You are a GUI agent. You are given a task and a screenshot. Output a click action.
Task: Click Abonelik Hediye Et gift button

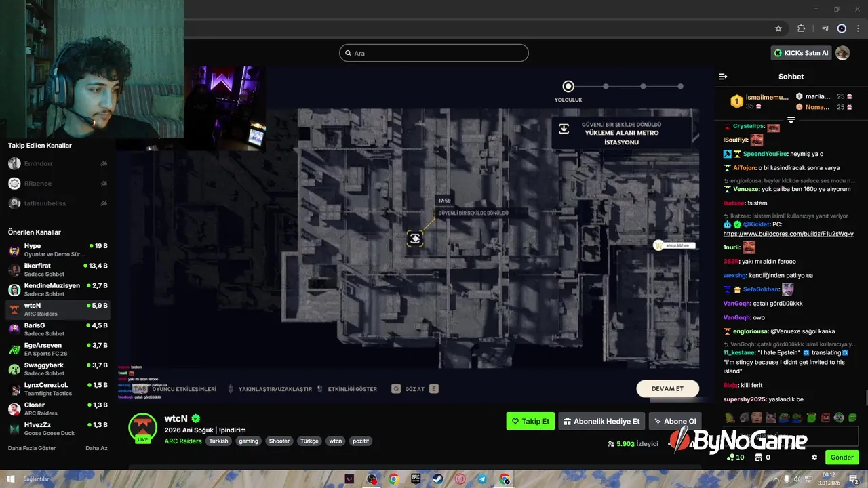[x=601, y=421]
